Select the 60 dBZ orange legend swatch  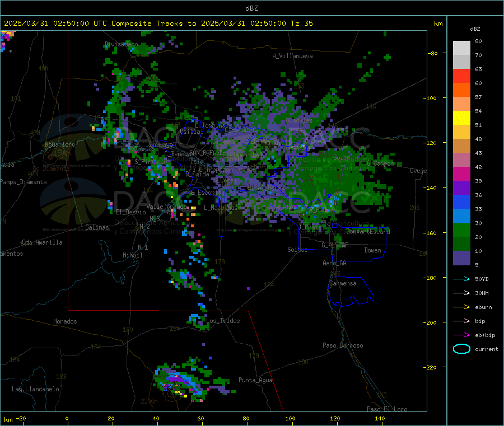click(x=461, y=90)
